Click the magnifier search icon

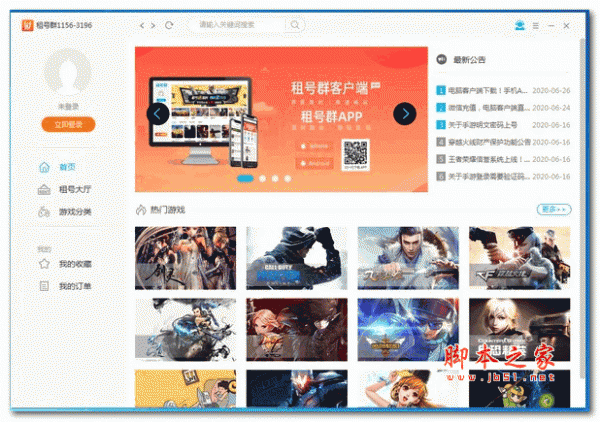[x=295, y=25]
